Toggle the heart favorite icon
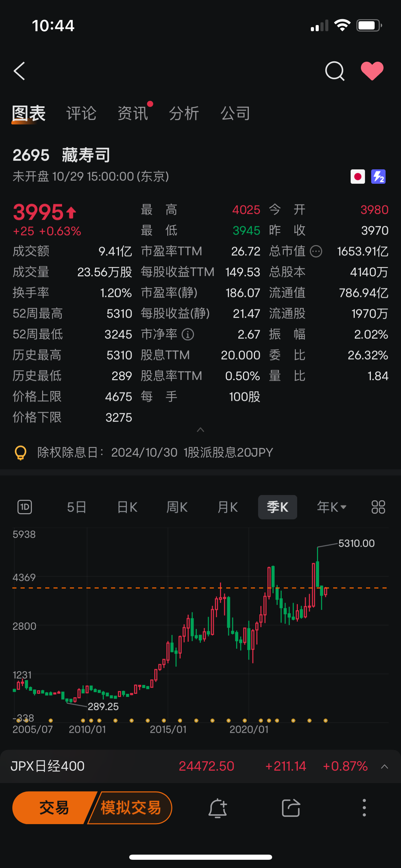The height and width of the screenshot is (868, 401). [372, 71]
